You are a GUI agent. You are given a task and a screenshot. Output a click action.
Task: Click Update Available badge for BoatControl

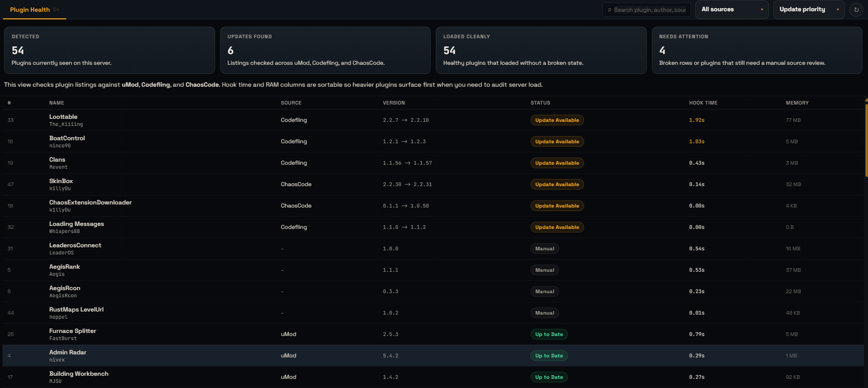pyautogui.click(x=557, y=142)
